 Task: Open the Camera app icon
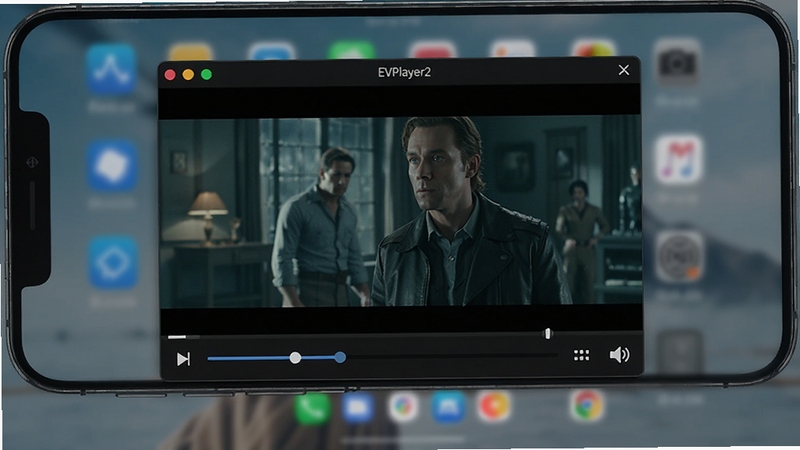677,62
